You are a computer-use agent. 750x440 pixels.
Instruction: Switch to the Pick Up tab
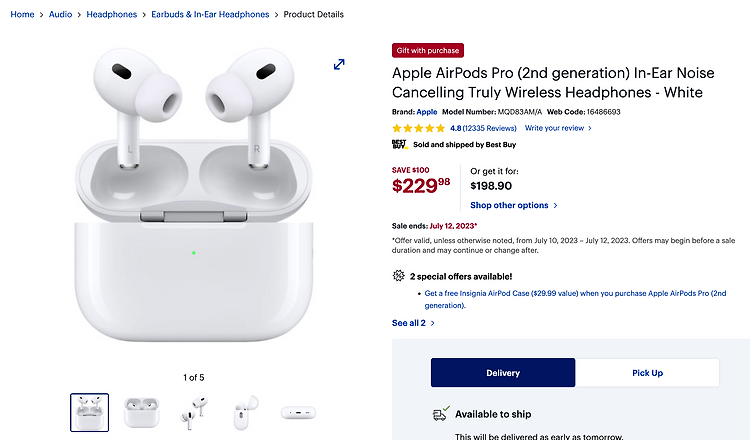647,373
